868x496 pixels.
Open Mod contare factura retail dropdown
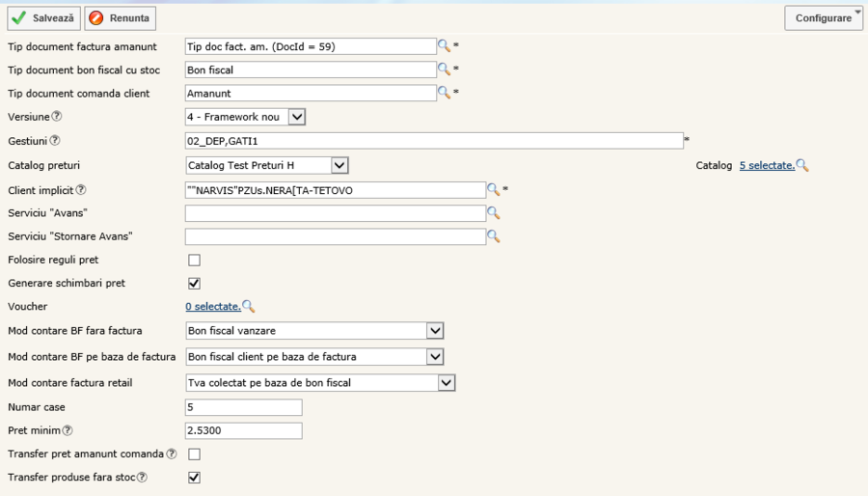click(x=446, y=383)
